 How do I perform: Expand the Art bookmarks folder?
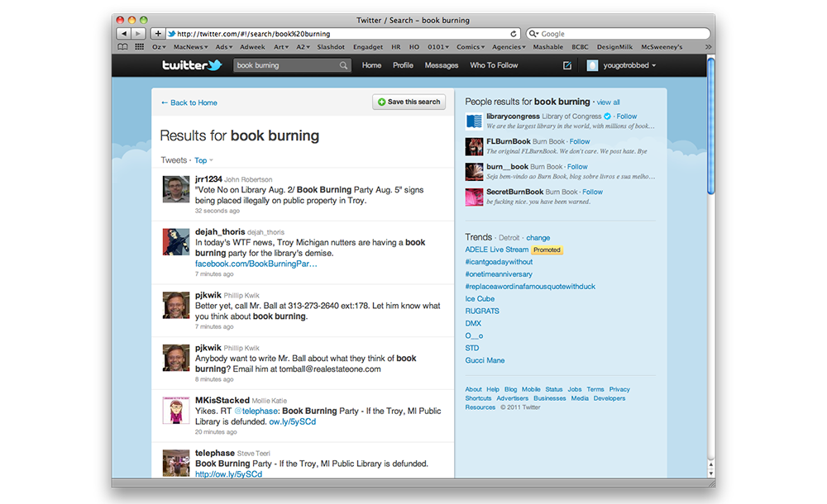(280, 47)
